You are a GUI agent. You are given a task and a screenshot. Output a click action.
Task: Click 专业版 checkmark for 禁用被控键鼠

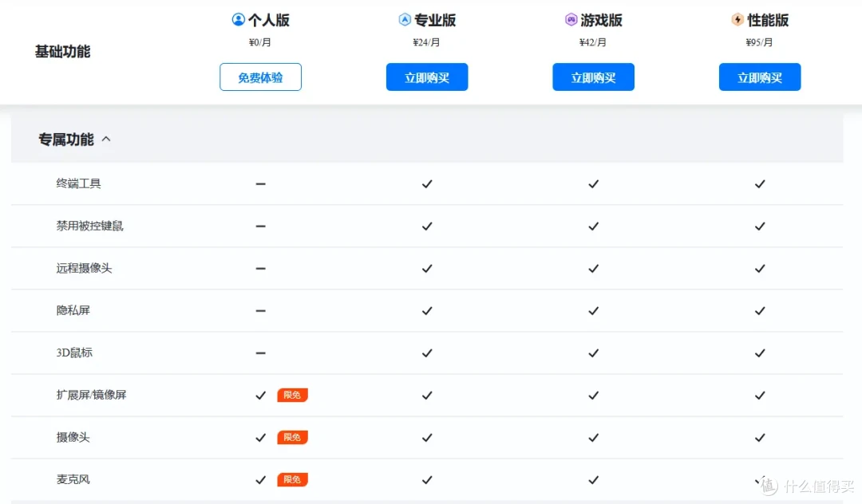pos(427,226)
